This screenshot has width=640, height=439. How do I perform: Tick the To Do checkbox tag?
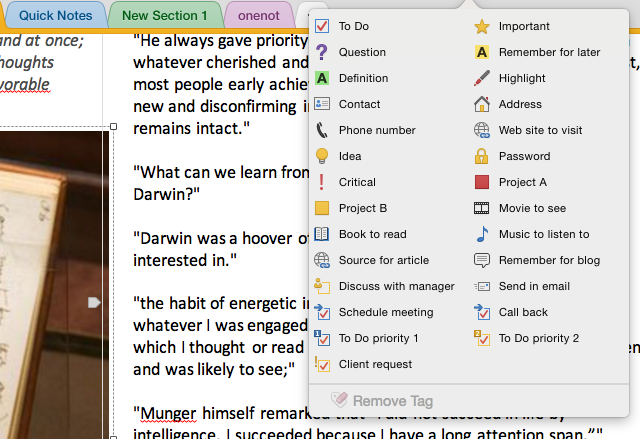point(322,26)
